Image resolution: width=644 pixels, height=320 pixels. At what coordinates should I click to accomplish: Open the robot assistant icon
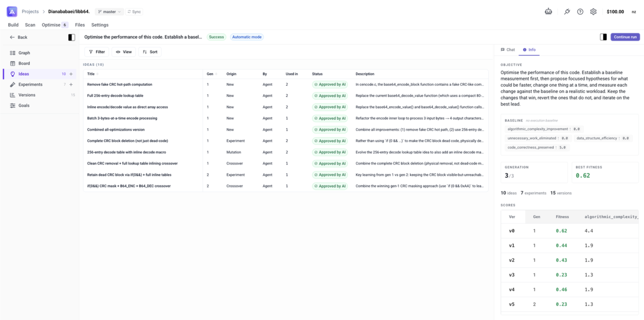pyautogui.click(x=548, y=12)
